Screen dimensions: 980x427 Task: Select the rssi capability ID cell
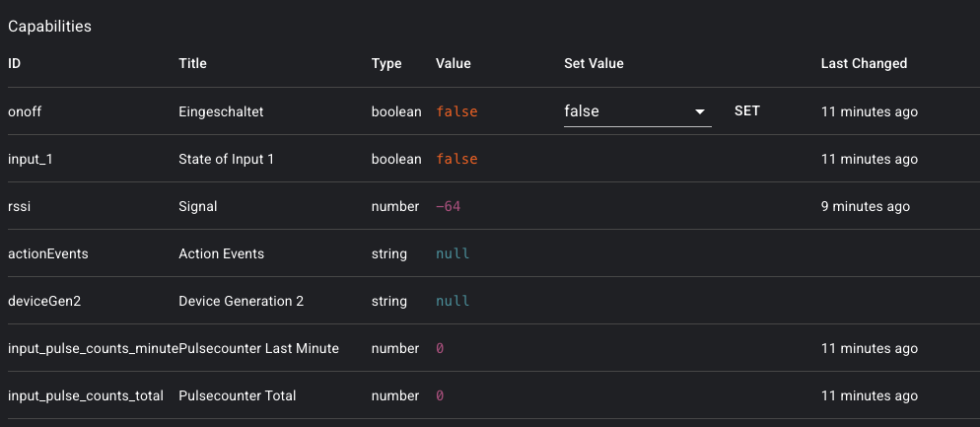19,206
